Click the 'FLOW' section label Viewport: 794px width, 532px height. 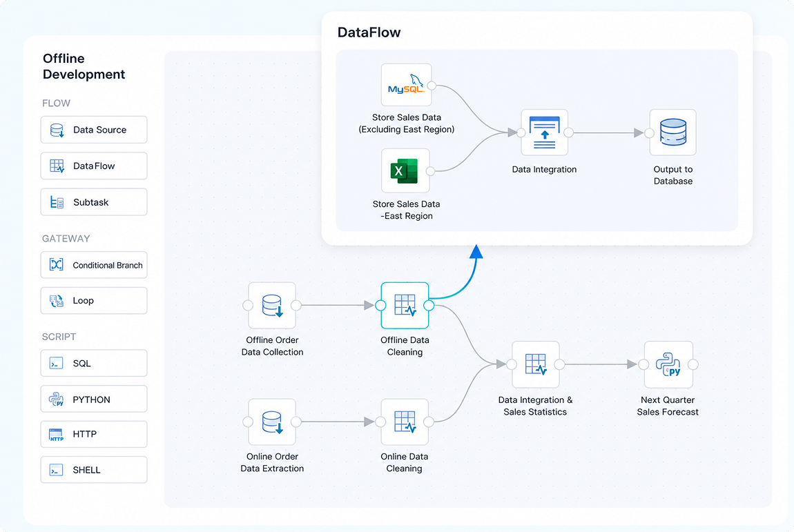tap(56, 104)
